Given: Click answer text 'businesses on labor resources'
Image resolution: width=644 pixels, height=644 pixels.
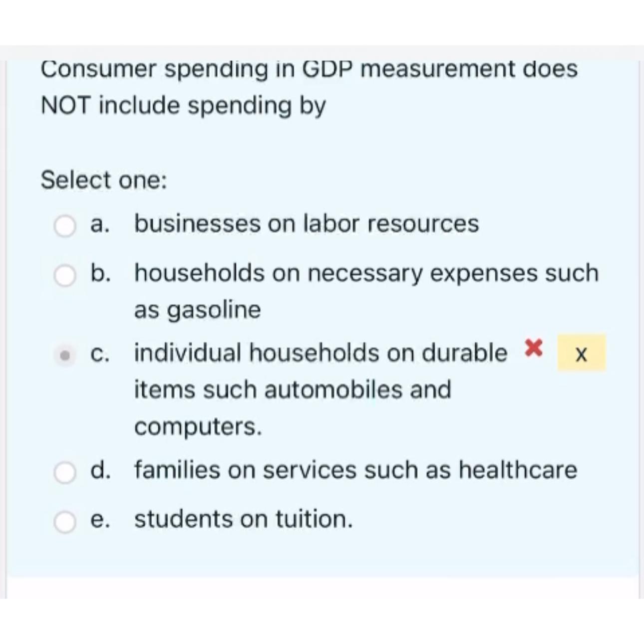Looking at the screenshot, I should [306, 224].
